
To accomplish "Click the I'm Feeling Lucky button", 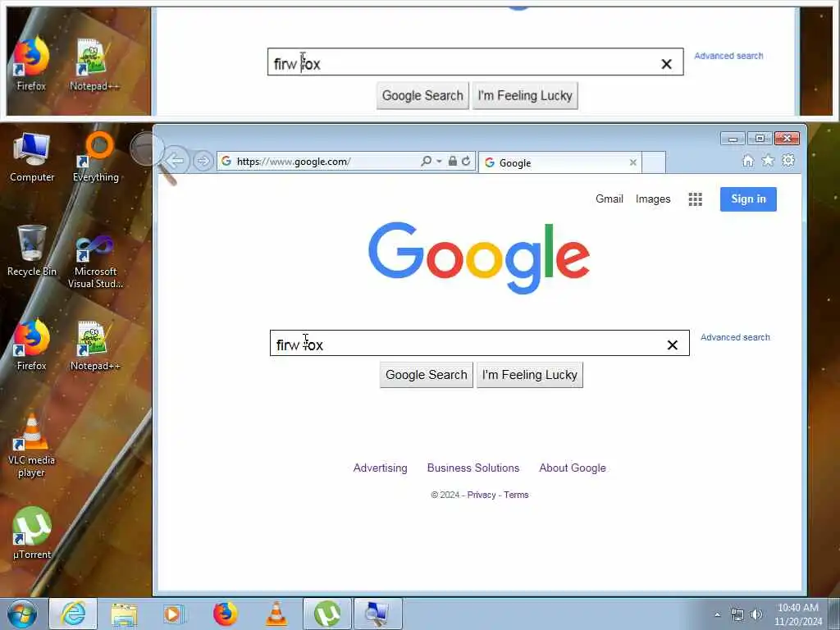I will [x=529, y=374].
